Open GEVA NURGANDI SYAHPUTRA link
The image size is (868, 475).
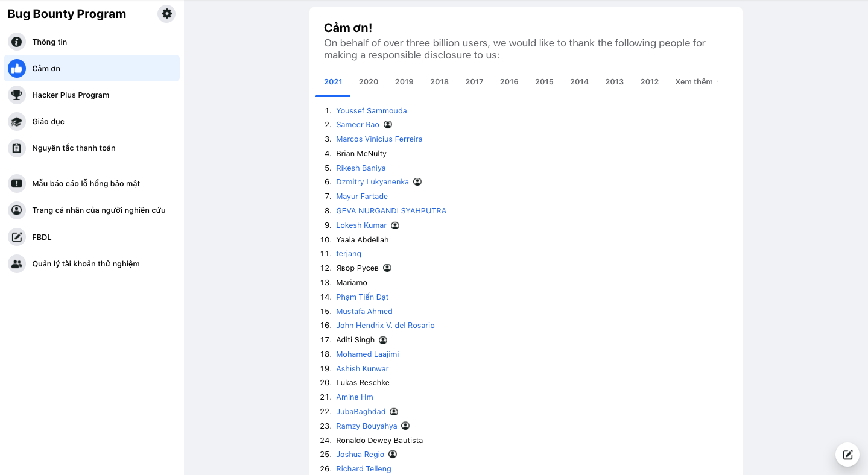coord(391,211)
